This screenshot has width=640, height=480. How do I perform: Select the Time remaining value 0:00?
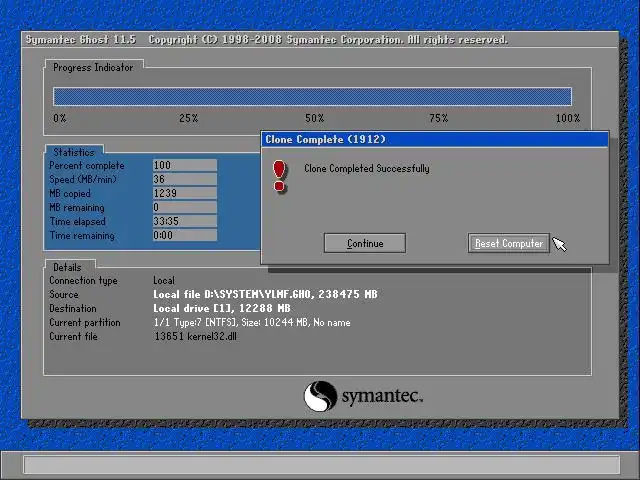[184, 235]
